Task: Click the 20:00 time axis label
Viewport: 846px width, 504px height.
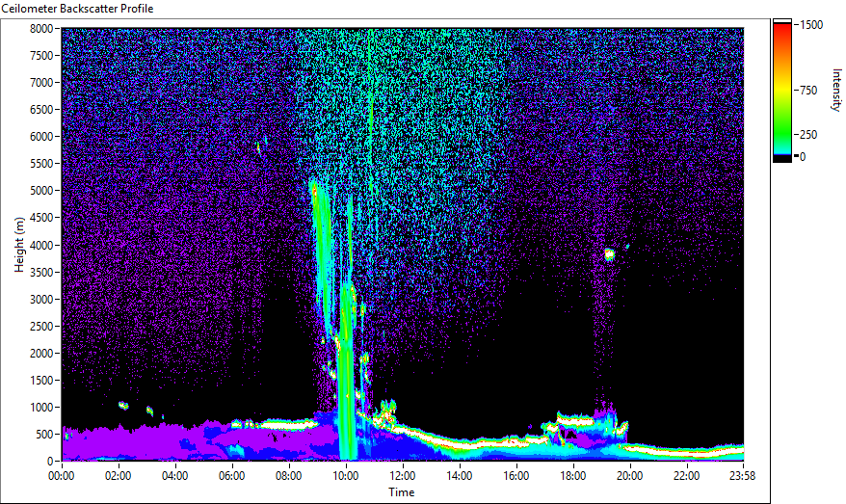Action: tap(629, 476)
